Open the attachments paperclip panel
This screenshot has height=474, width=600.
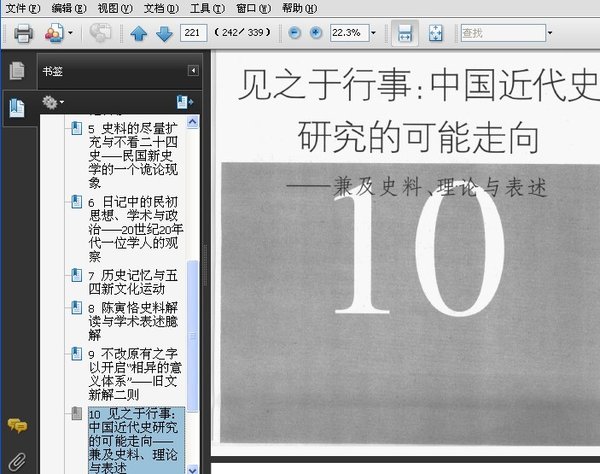tap(17, 462)
